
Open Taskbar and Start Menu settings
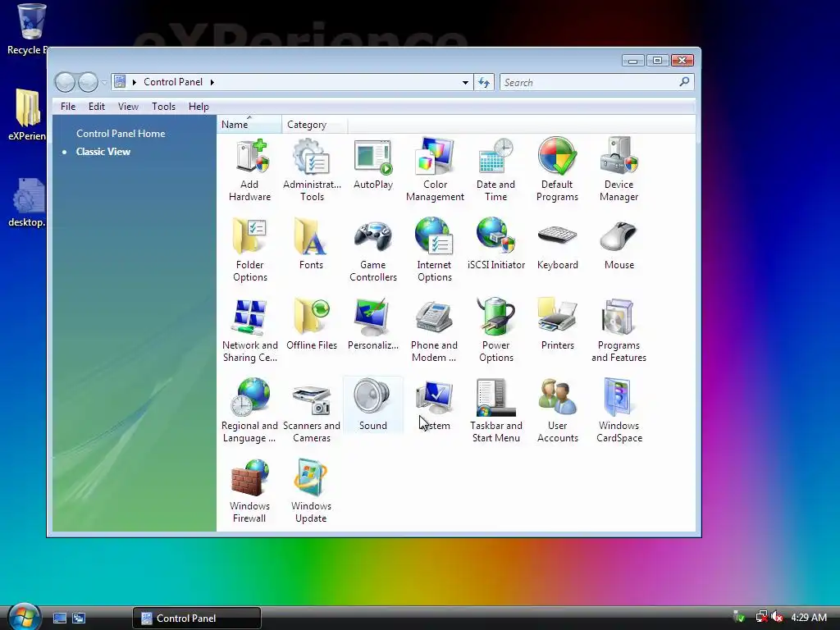[x=496, y=411]
